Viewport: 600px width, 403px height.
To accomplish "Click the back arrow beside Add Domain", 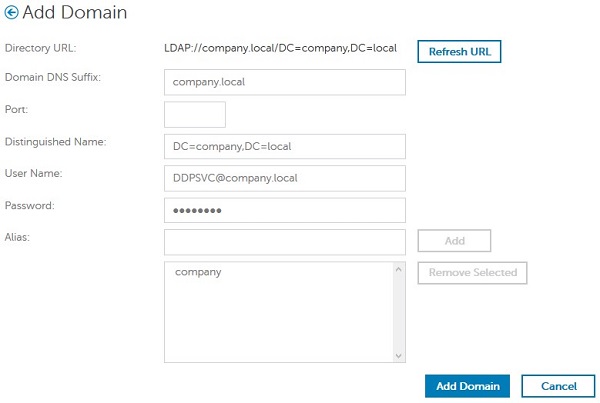I will pos(12,14).
